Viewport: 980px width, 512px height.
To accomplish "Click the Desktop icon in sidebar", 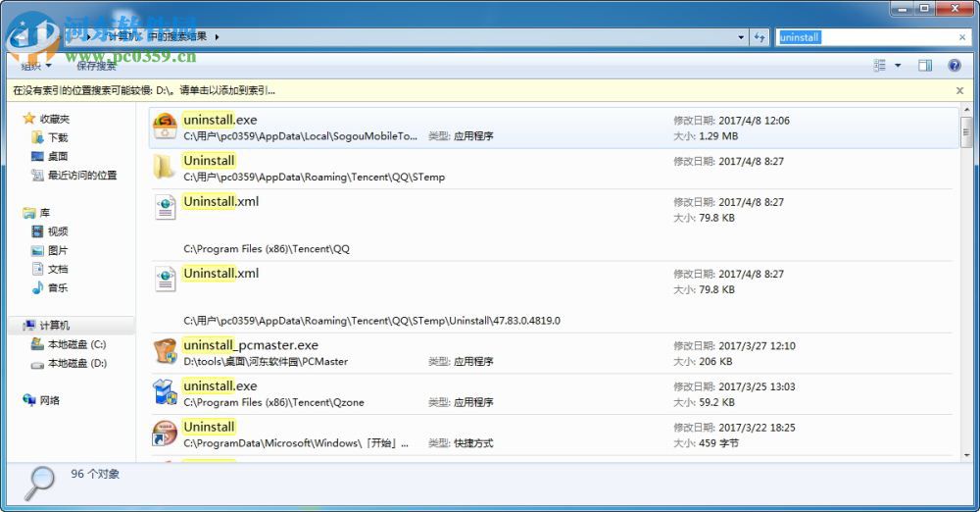I will click(37, 156).
